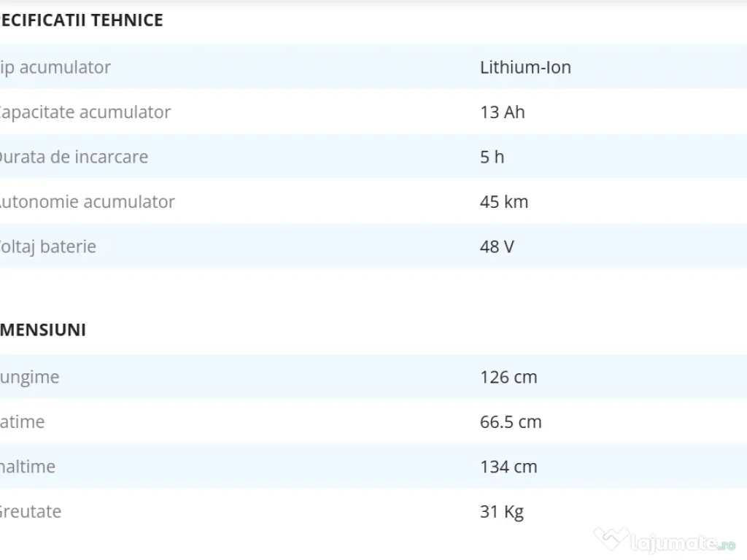
Task: Click the 66.5 cm width value
Action: [x=511, y=422]
